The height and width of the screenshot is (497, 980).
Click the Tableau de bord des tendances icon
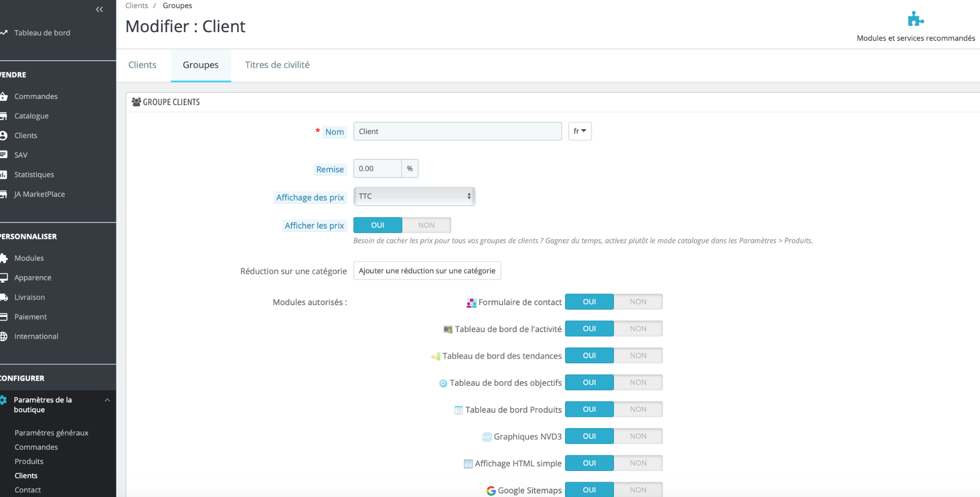coord(436,356)
